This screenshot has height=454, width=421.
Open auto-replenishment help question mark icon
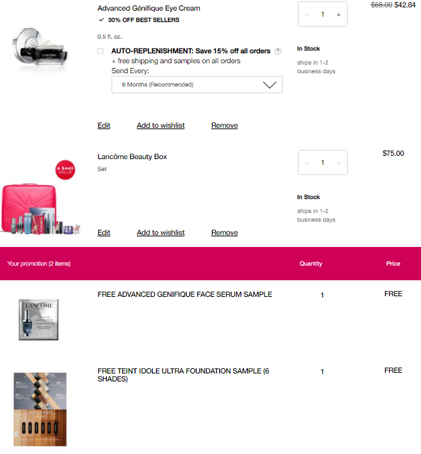pos(278,51)
